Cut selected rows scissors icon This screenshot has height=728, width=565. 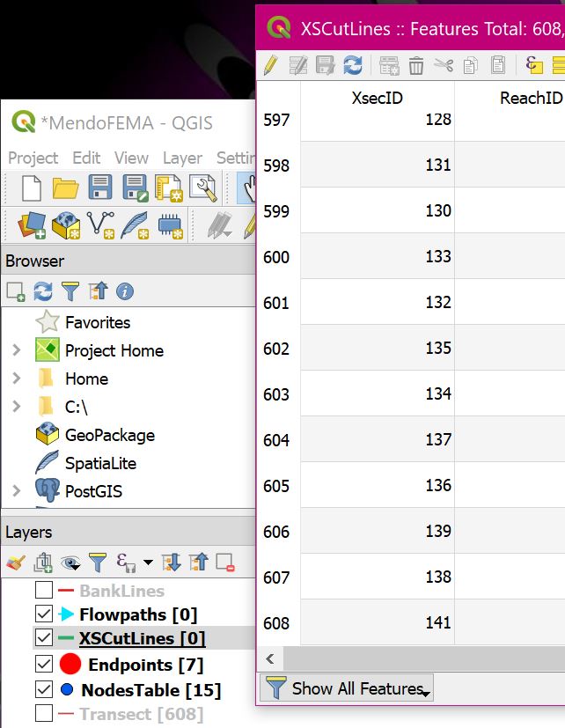pyautogui.click(x=444, y=65)
